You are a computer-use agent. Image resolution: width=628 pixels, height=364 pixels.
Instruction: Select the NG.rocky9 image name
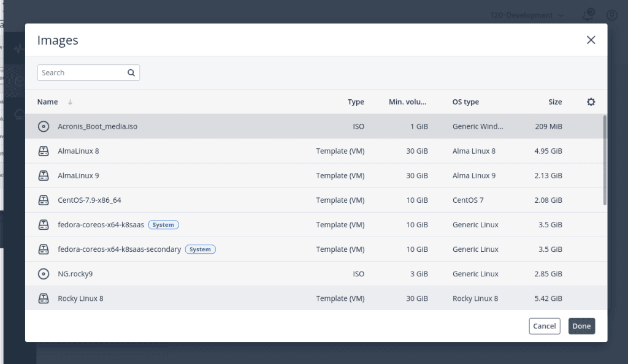coord(75,274)
